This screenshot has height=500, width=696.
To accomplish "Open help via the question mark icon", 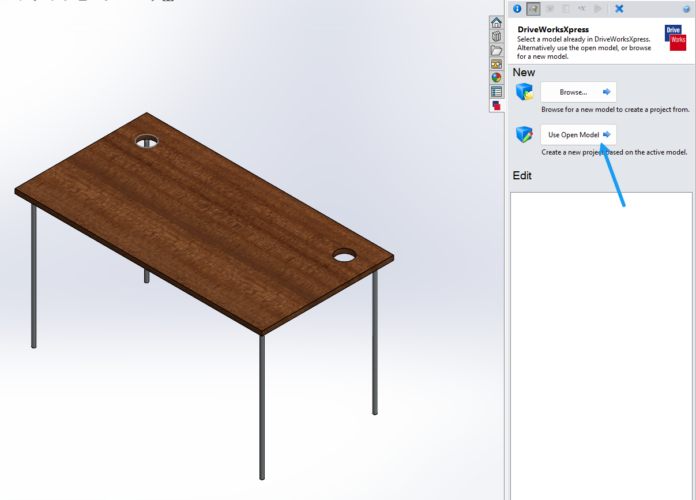I will coord(686,9).
